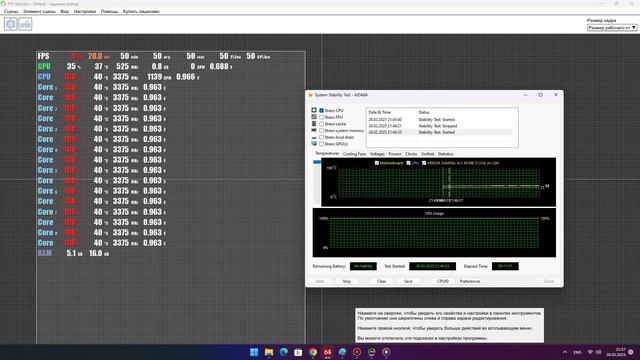Screen dimensions: 640x360
Task: Select the RAM row showing 5.1
Action: click(73, 253)
